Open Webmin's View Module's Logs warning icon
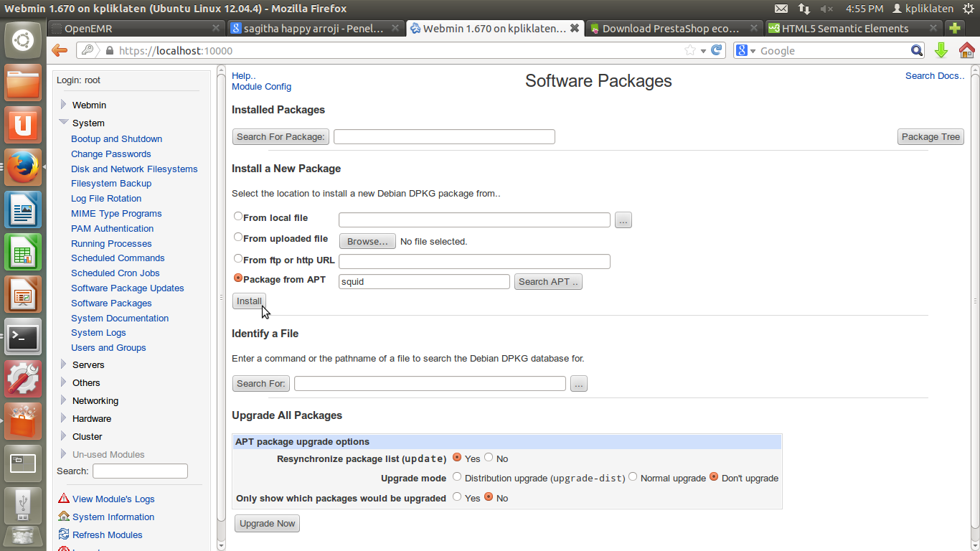Viewport: 980px width, 551px height. point(63,499)
